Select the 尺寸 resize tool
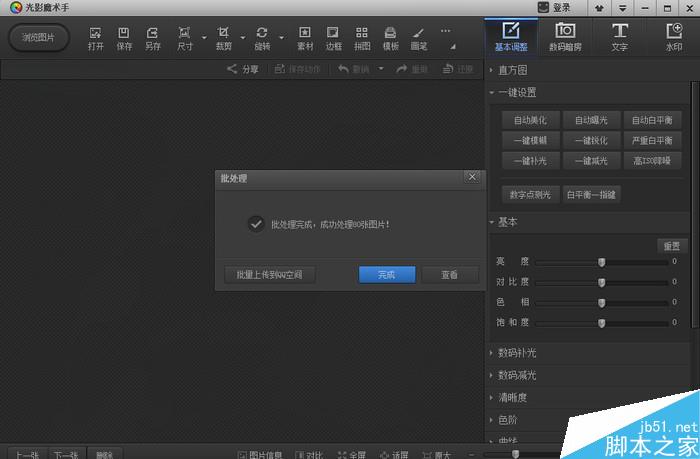Image resolution: width=700 pixels, height=459 pixels. coord(184,39)
